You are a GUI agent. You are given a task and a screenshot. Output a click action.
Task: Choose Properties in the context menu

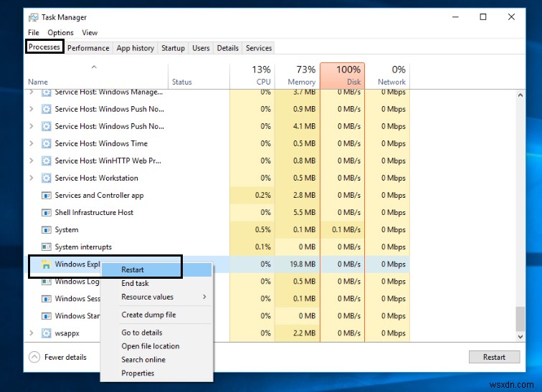(x=156, y=373)
